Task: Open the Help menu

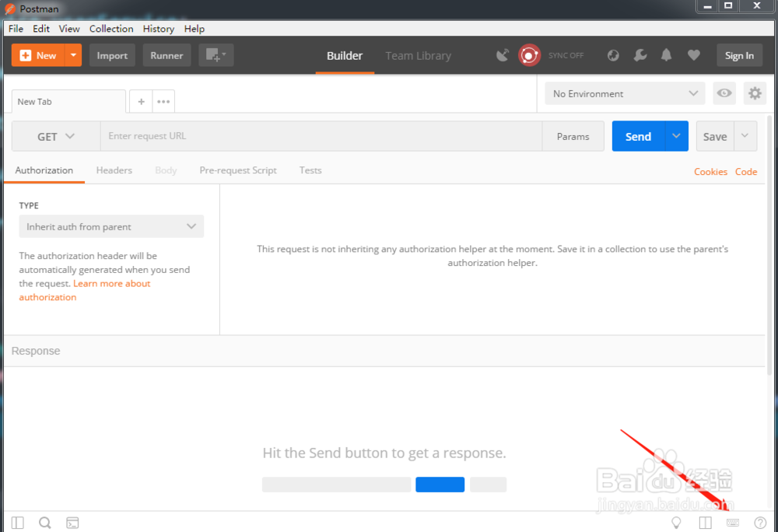Action: [x=194, y=29]
